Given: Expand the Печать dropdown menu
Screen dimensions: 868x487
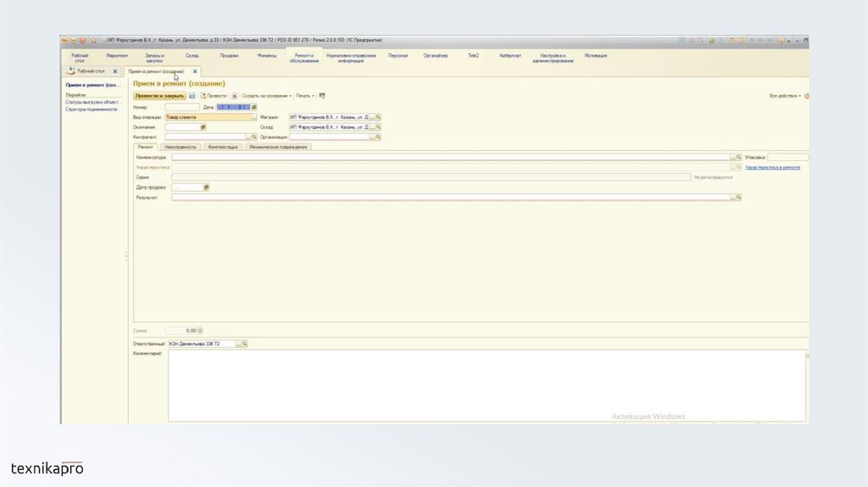Looking at the screenshot, I should pos(305,96).
